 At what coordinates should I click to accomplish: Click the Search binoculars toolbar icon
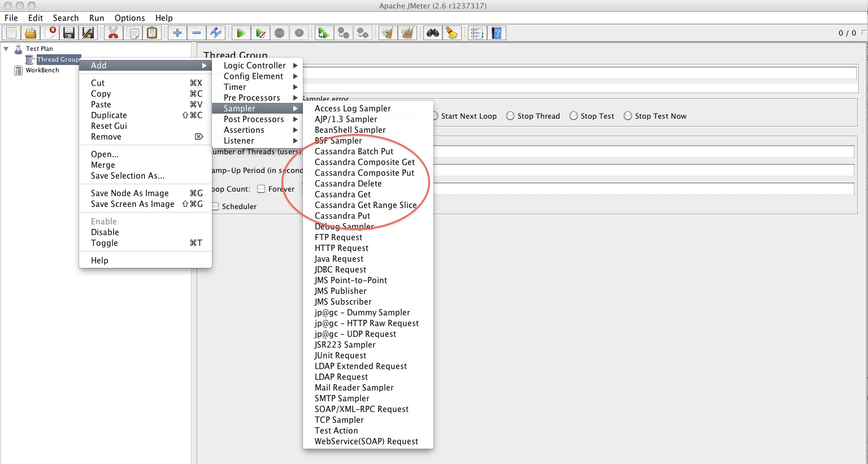[x=433, y=33]
